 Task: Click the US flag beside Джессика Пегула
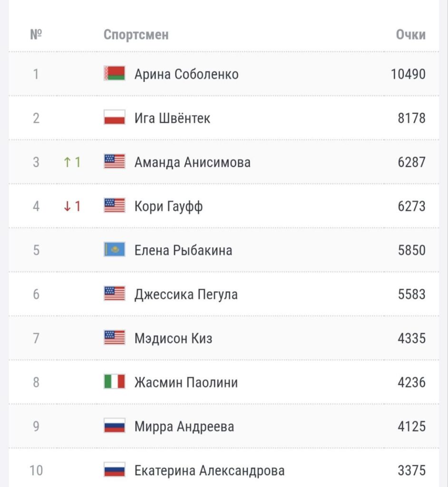point(114,294)
